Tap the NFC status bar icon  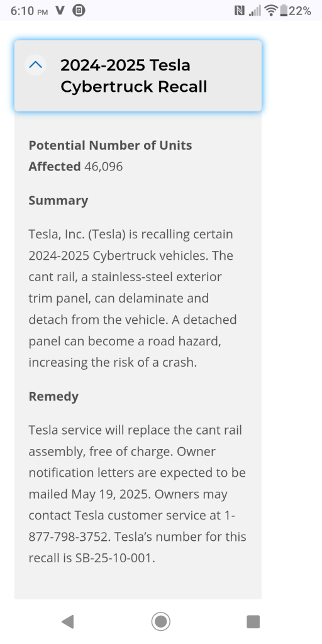pyautogui.click(x=240, y=11)
